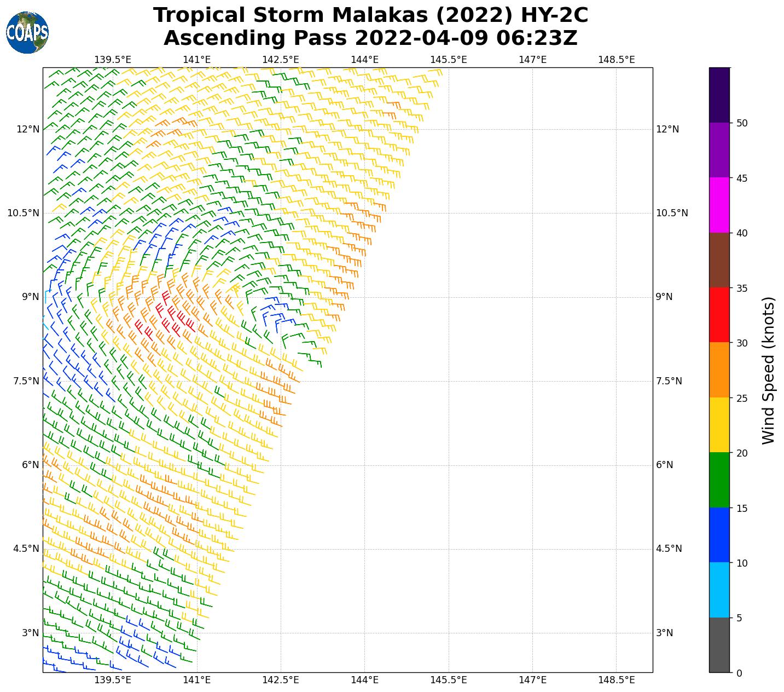Click the 144°E label on the top axis

(x=364, y=59)
